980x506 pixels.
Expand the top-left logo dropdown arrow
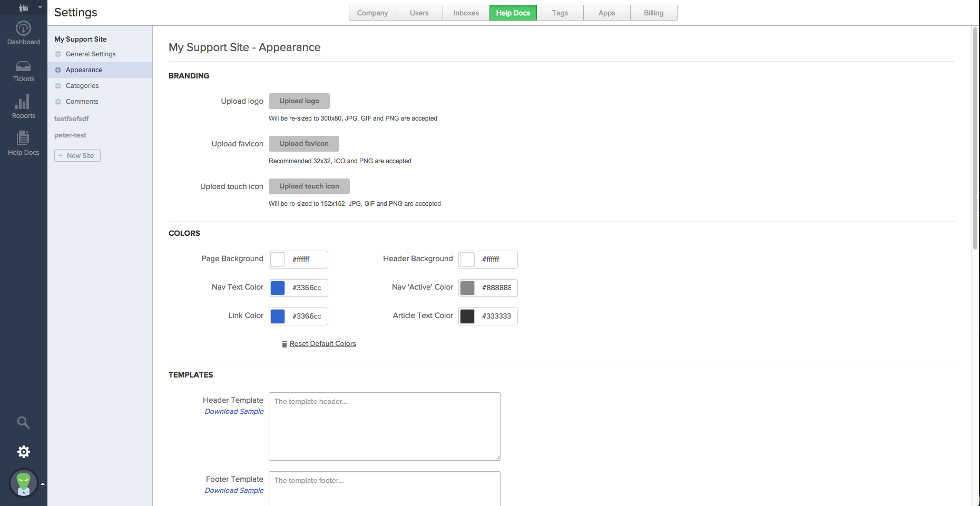(x=40, y=7)
